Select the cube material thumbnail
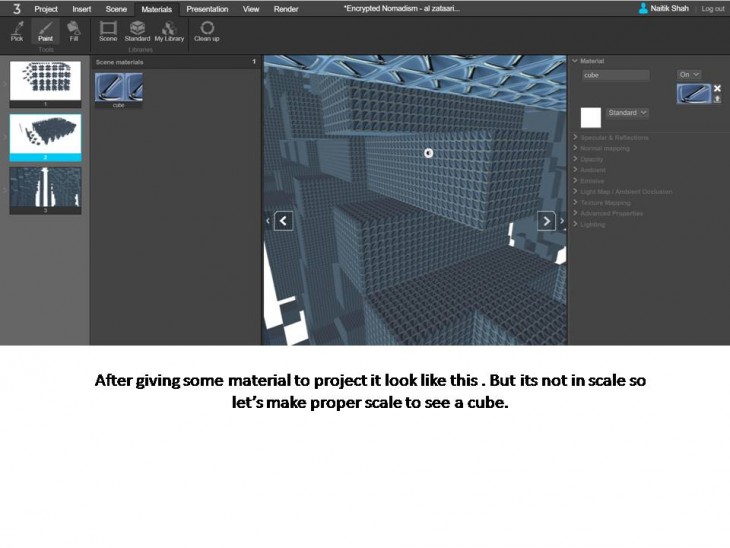The height and width of the screenshot is (548, 730). coord(118,88)
